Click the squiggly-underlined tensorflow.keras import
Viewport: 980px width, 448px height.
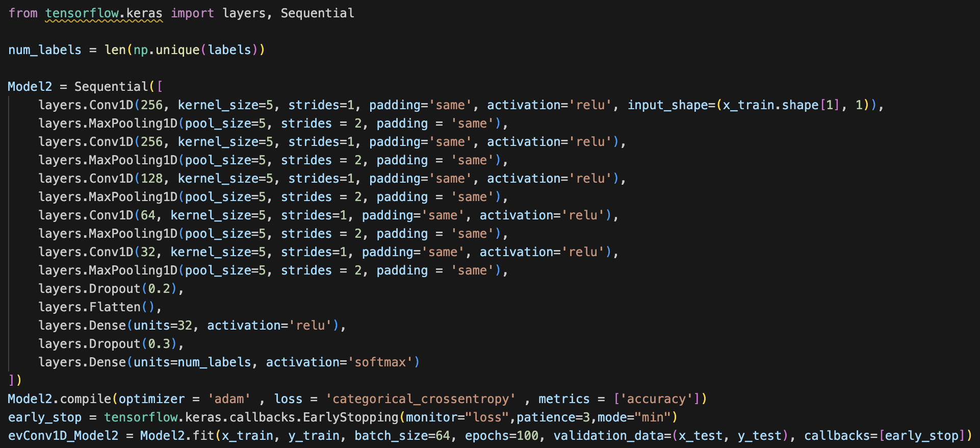pyautogui.click(x=104, y=13)
